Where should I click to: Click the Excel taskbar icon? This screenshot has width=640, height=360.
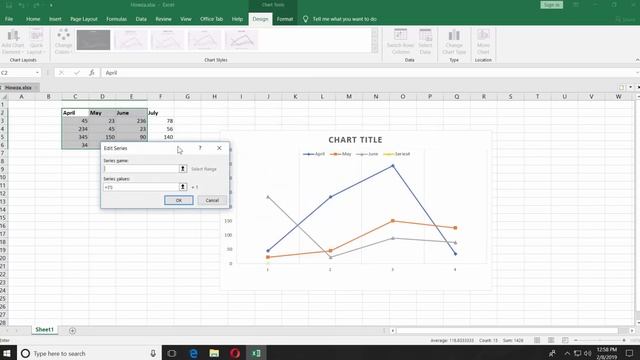tap(256, 353)
